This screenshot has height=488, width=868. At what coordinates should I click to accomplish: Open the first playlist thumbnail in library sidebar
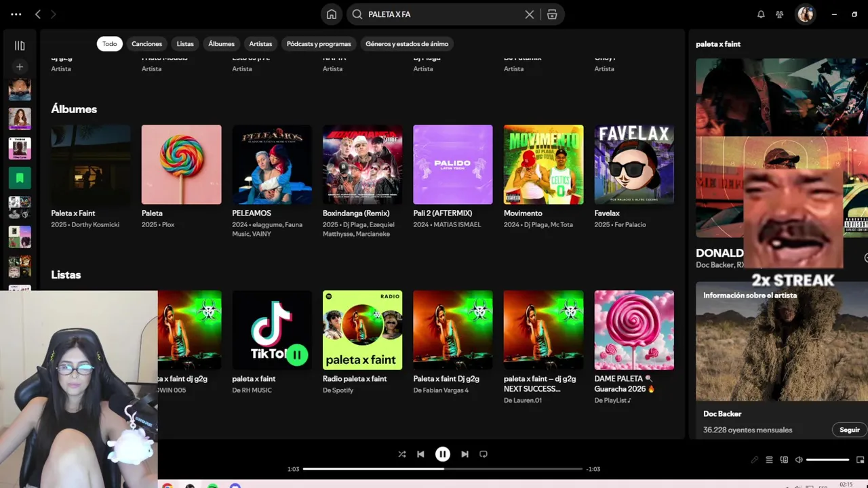click(x=20, y=89)
